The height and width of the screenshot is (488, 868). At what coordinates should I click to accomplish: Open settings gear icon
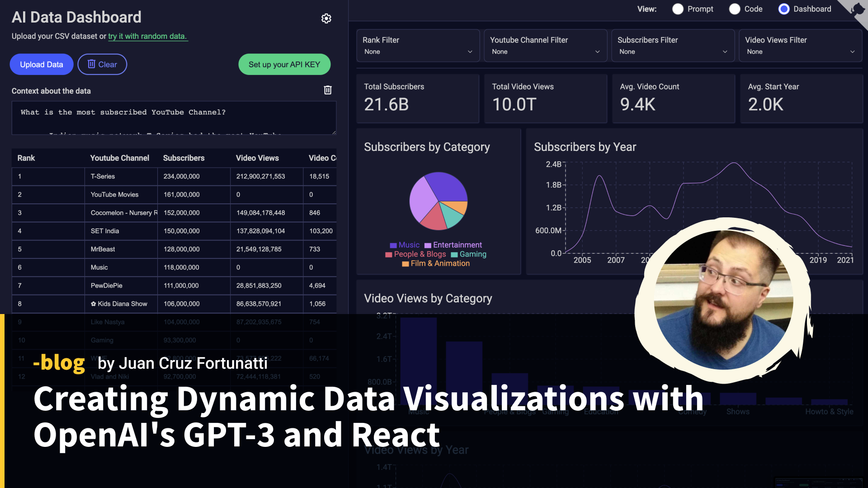point(326,19)
